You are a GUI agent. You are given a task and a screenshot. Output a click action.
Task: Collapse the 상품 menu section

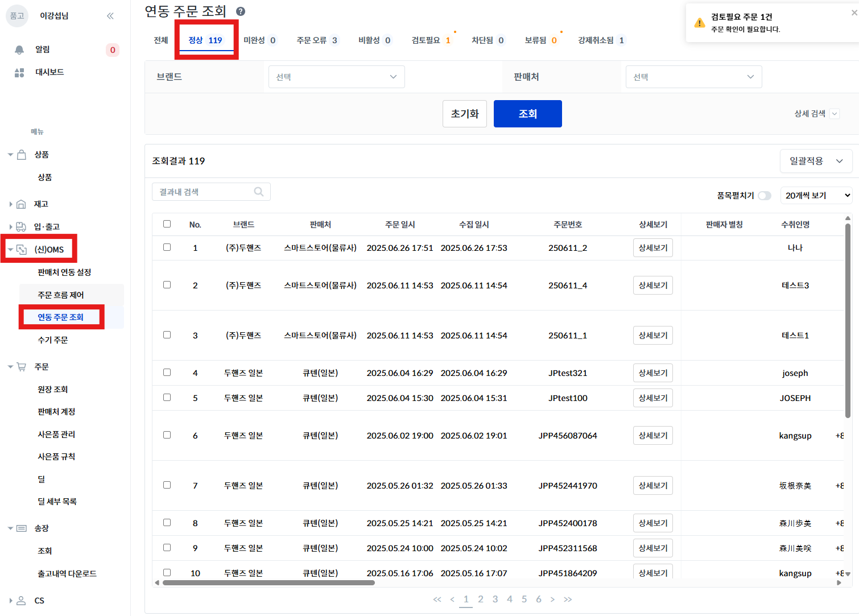coord(10,155)
